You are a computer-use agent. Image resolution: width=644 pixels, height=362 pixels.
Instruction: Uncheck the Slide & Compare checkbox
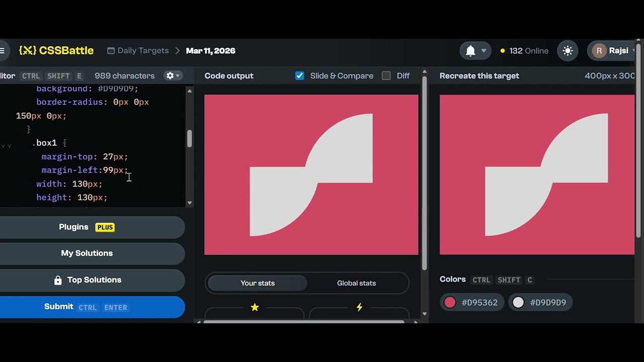coord(299,76)
